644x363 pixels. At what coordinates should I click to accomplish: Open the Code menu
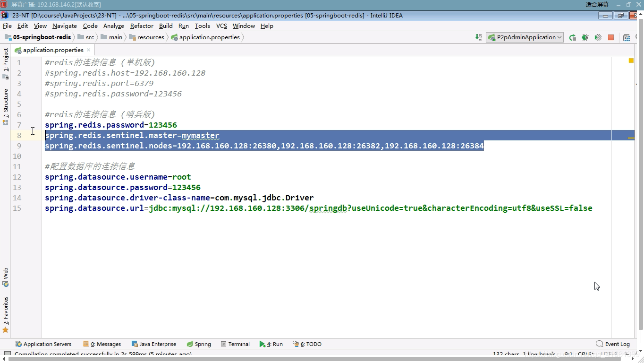point(90,26)
